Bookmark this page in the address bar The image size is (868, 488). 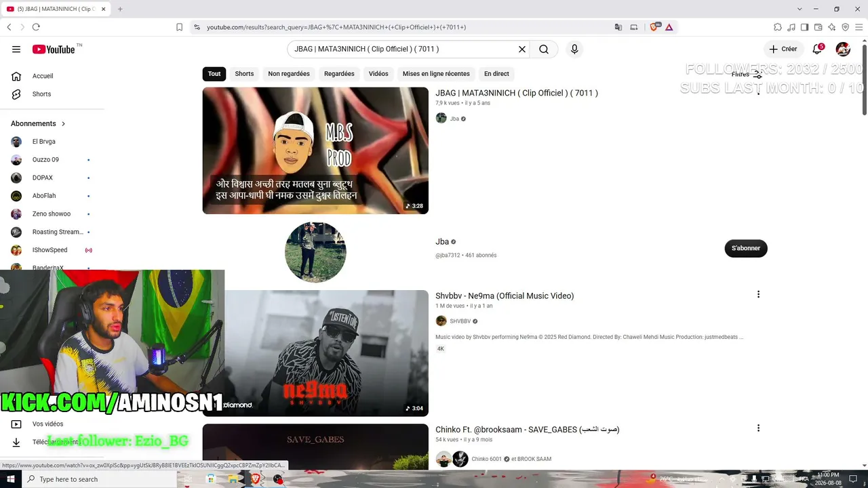[179, 27]
